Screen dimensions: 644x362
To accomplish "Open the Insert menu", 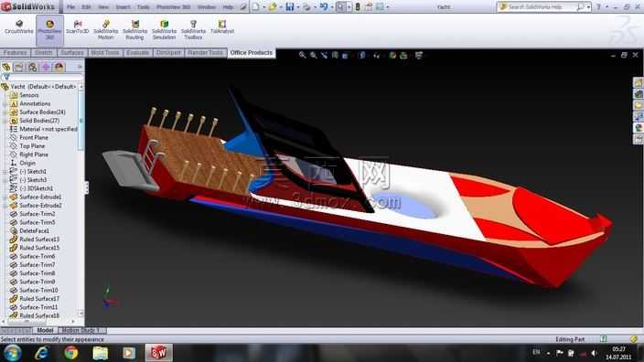I will 123,7.
